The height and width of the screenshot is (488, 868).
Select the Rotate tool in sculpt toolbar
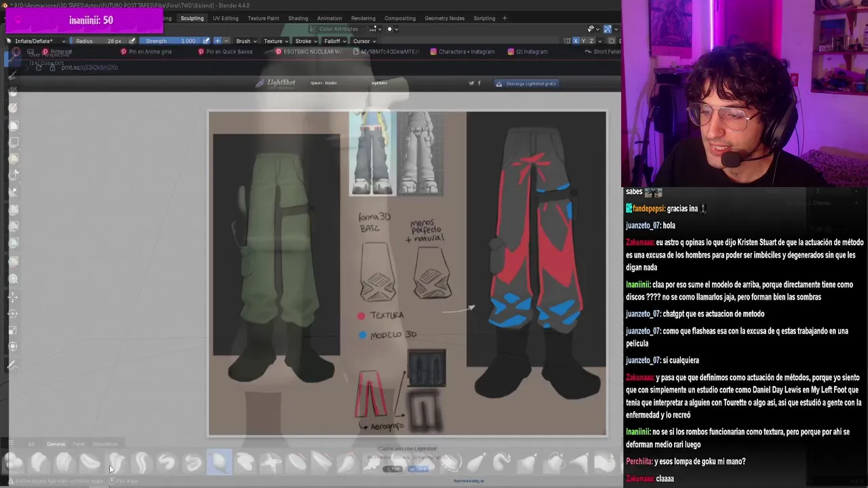(x=13, y=313)
